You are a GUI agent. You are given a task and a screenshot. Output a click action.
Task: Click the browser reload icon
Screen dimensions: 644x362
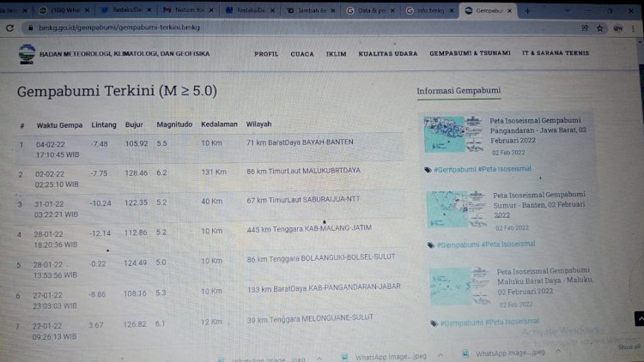[x=9, y=27]
